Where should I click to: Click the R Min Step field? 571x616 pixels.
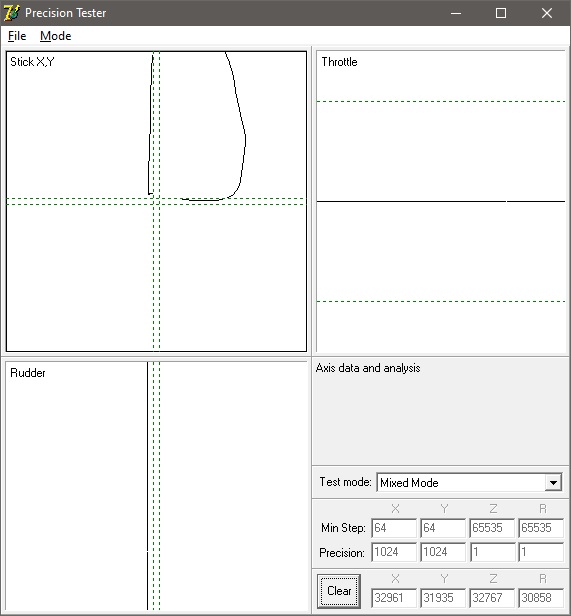[541, 528]
